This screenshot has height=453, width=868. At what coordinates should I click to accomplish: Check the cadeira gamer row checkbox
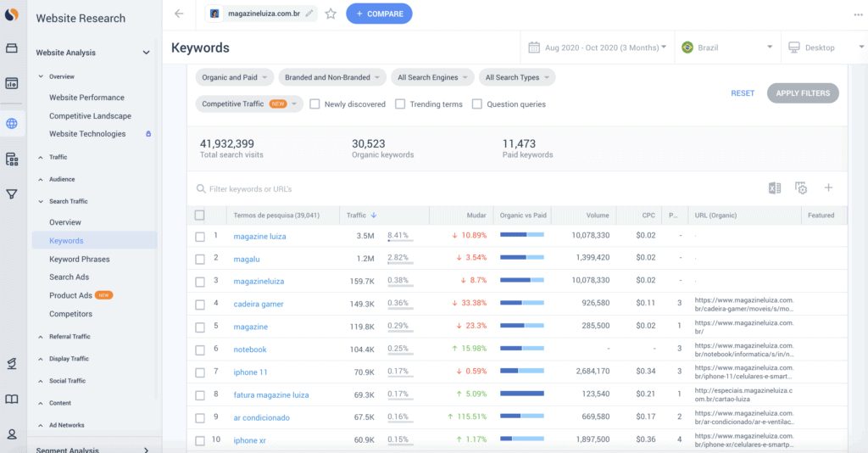pos(200,305)
